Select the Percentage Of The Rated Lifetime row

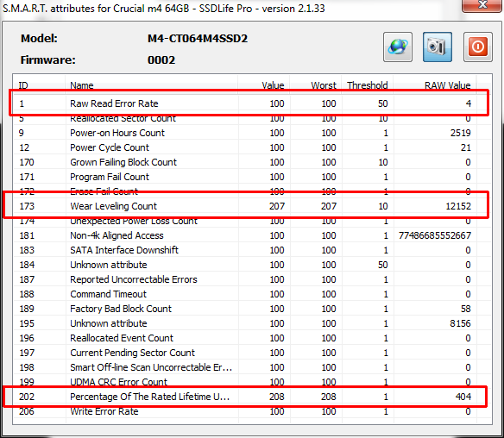252,397
